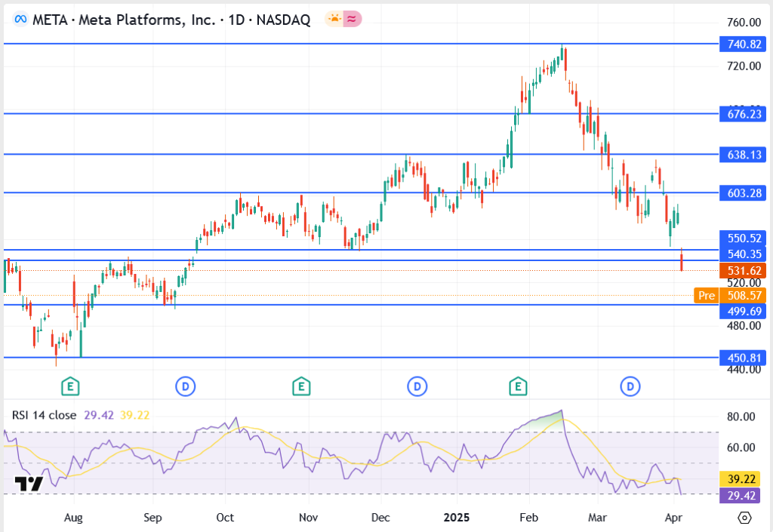Screen dimensions: 773x532
Task: Open the dividend marker in mid-September
Action: 186,386
